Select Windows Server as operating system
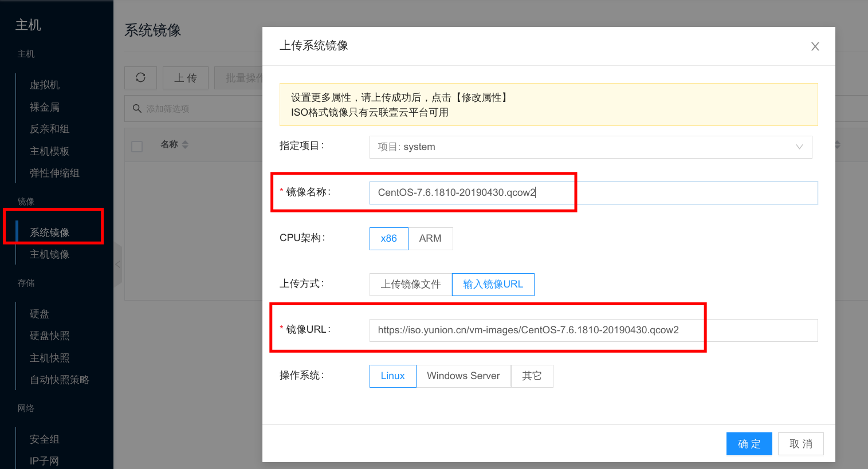The image size is (868, 469). click(x=463, y=376)
